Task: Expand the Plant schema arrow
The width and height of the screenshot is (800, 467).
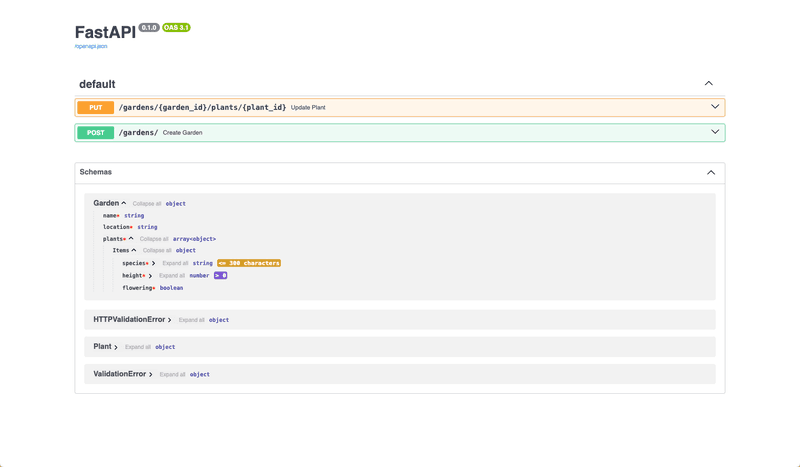Action: click(116, 347)
